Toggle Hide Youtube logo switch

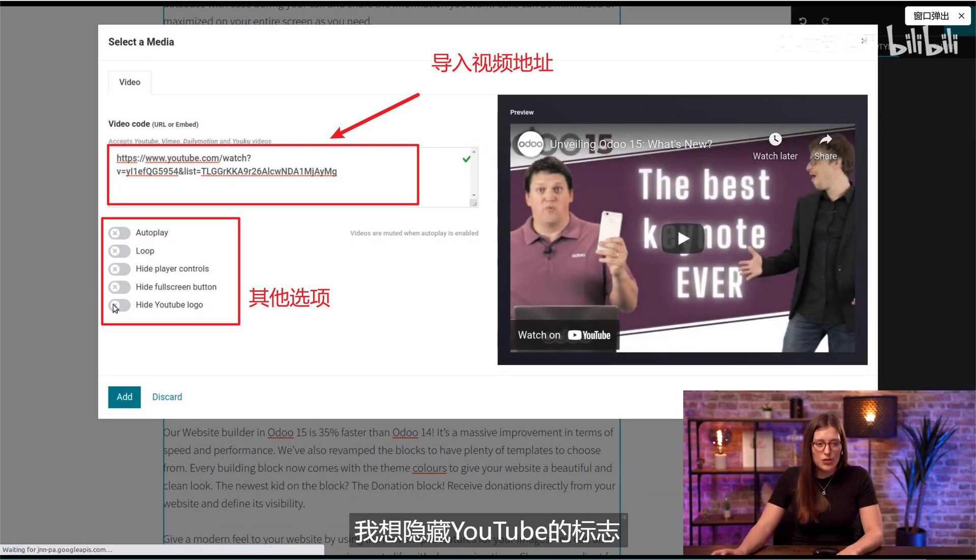click(x=119, y=305)
